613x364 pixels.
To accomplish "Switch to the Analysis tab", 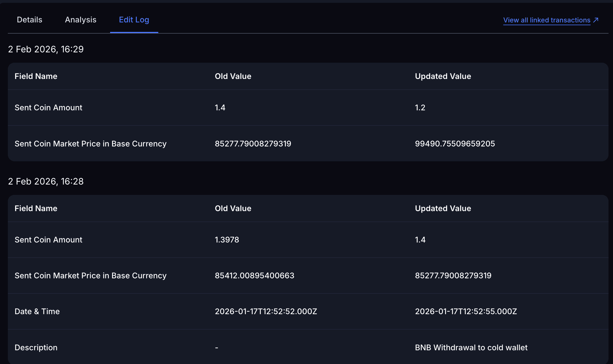I will click(x=81, y=20).
